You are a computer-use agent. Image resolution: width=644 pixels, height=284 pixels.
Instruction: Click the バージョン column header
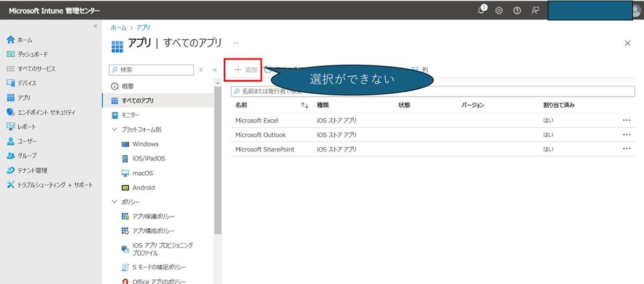[473, 105]
